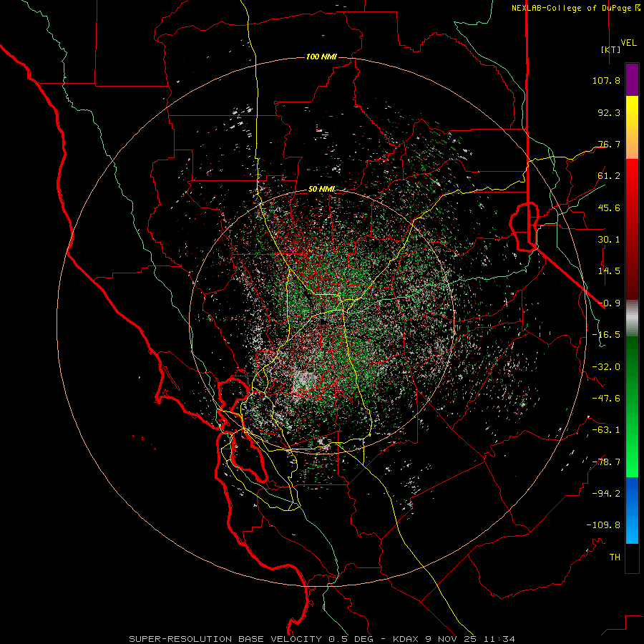Pick the purple segment of velocity scale
This screenshot has height=644, width=644.
pos(632,79)
